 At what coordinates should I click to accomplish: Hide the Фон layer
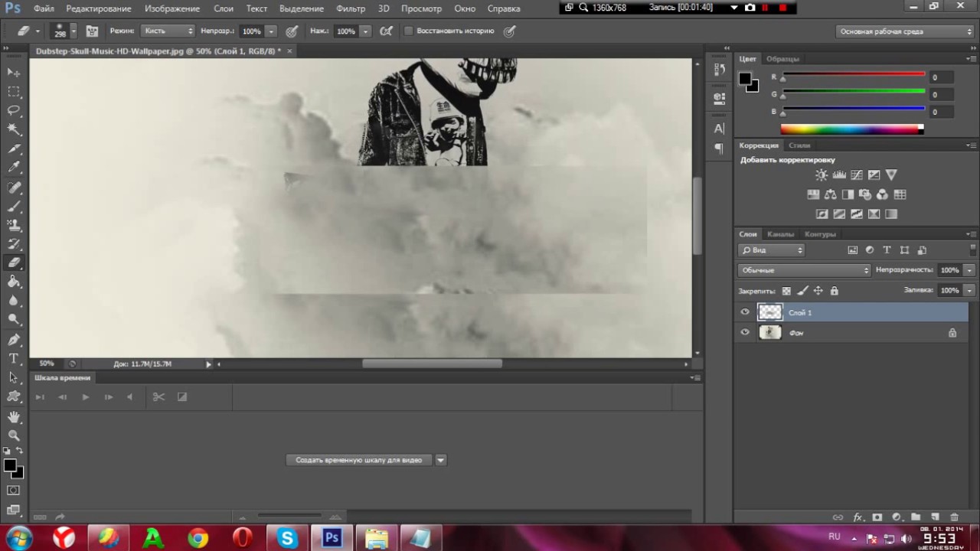[x=745, y=332]
